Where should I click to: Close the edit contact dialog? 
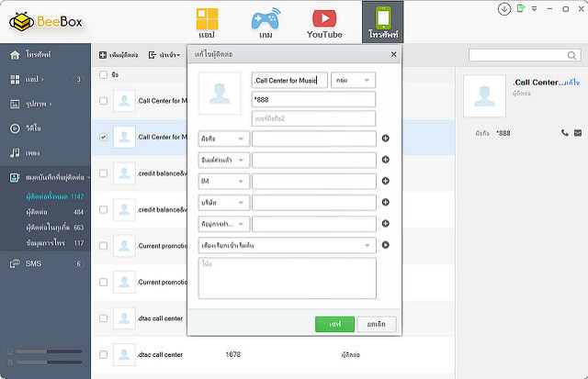click(x=394, y=54)
